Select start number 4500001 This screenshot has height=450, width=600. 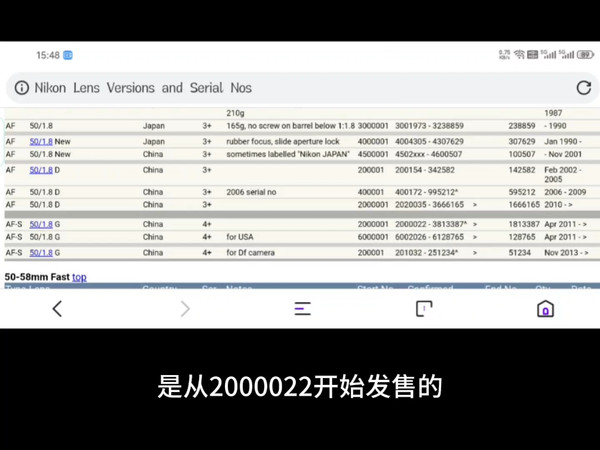(x=373, y=154)
